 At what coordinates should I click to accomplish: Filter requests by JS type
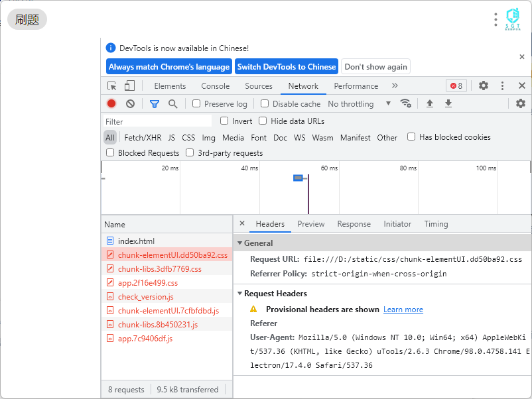[171, 138]
